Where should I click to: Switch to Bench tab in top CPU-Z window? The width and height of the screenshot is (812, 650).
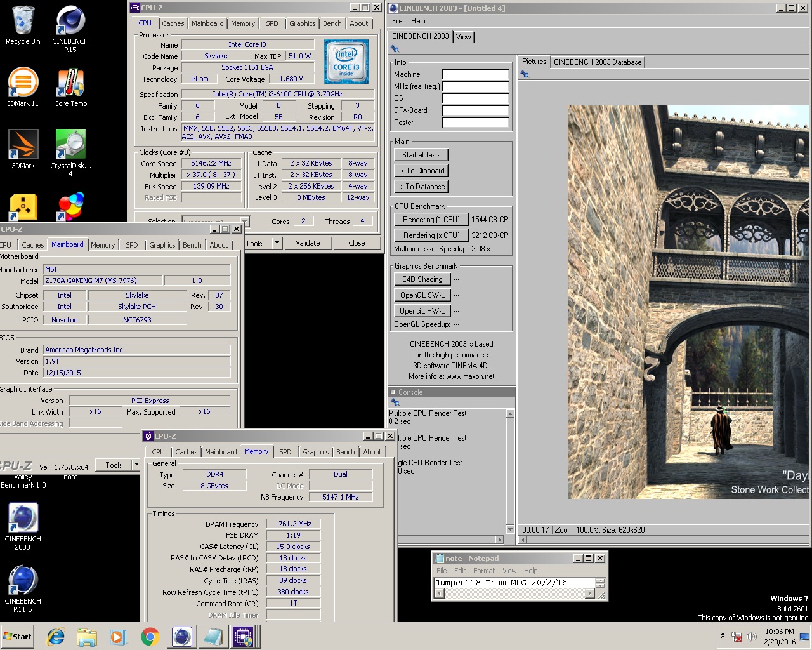click(x=332, y=23)
